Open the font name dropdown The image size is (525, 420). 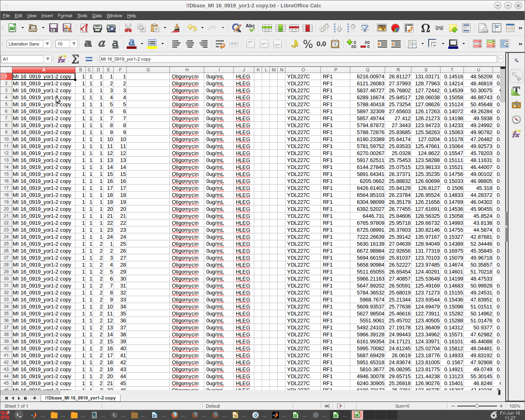tap(47, 43)
